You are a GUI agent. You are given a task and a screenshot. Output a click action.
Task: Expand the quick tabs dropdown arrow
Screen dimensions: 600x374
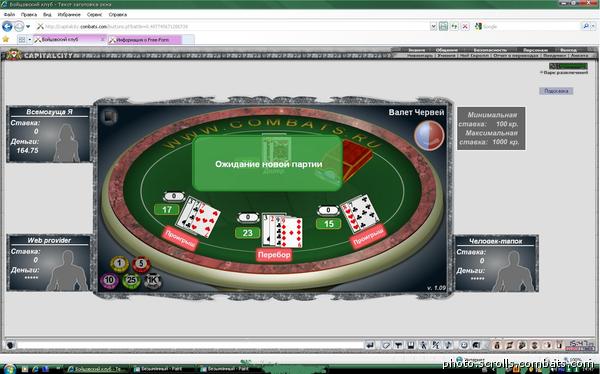(29, 39)
